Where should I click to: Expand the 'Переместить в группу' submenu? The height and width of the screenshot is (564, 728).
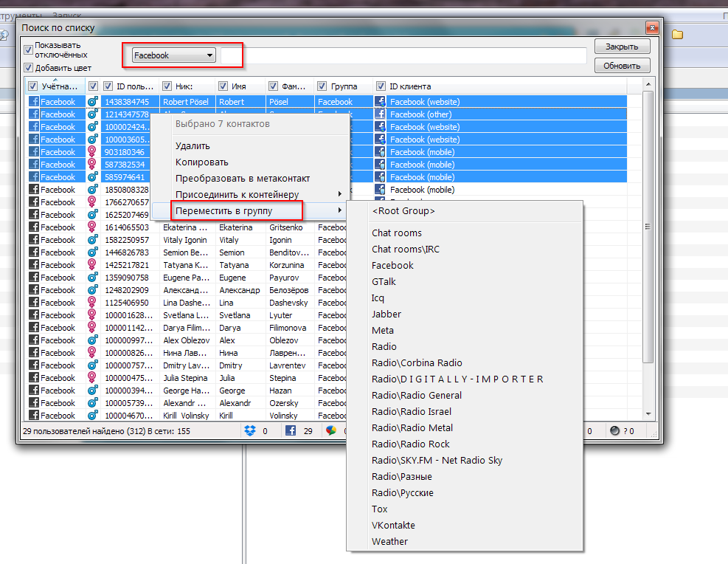[251, 210]
